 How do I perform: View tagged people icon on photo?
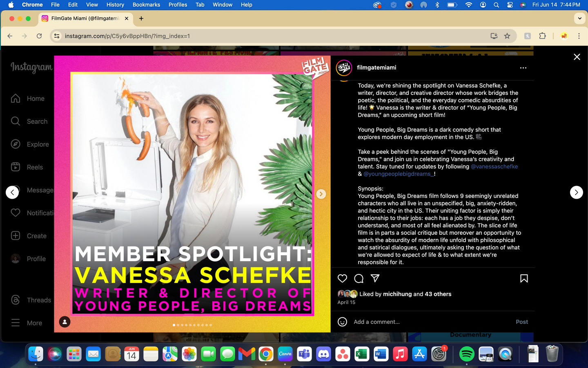(x=65, y=322)
